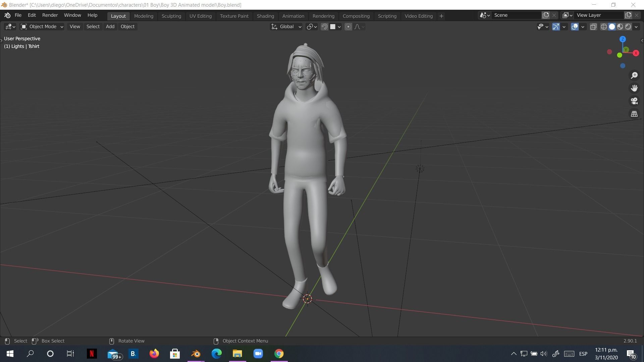Open Chrome from the Windows taskbar
Screen dimensions: 644x362
click(279, 354)
